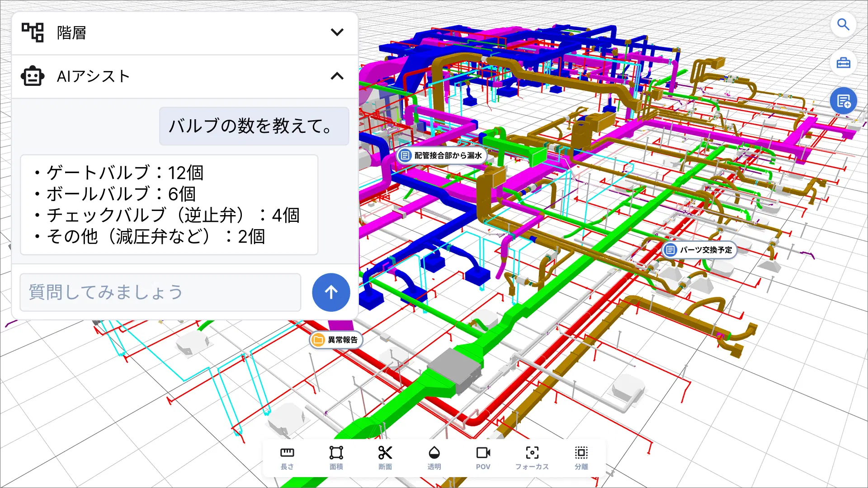Open the 異常報告 folder marker
This screenshot has height=488, width=868.
click(336, 340)
